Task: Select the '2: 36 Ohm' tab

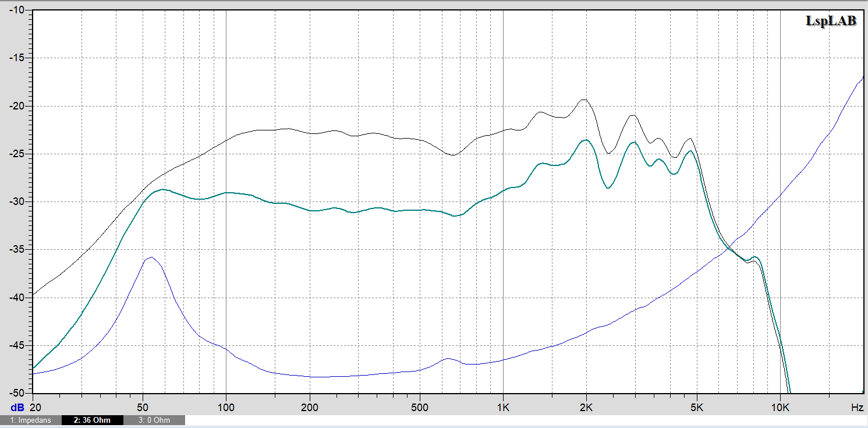Action: (93, 420)
